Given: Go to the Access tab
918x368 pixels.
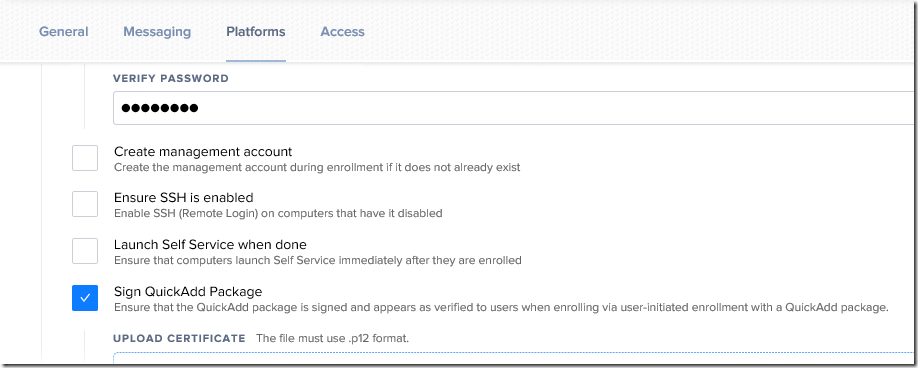Looking at the screenshot, I should tap(342, 32).
